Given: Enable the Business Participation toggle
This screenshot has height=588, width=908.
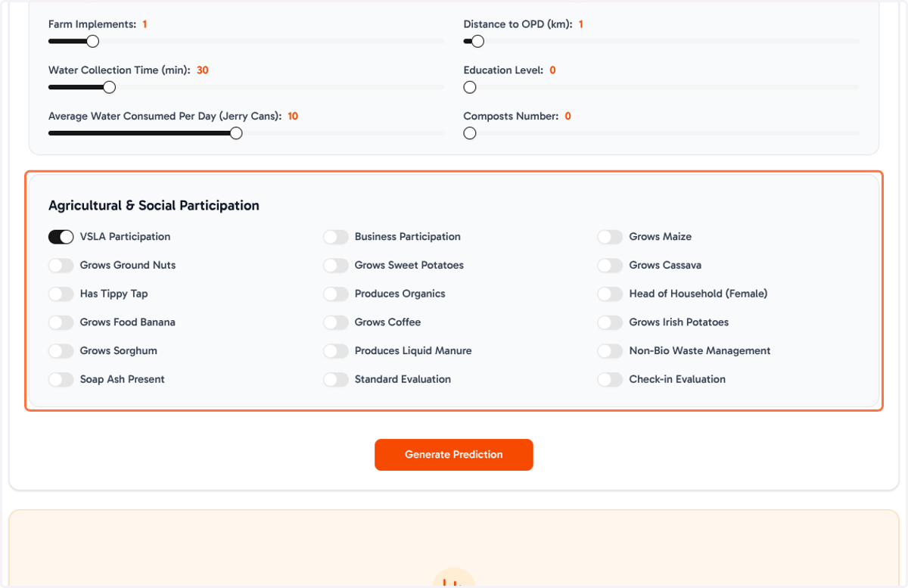Looking at the screenshot, I should pyautogui.click(x=335, y=237).
